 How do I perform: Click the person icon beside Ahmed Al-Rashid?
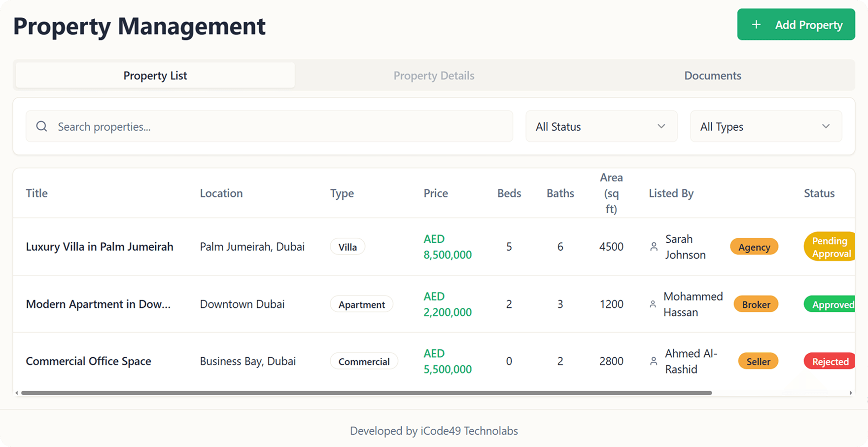tap(654, 361)
